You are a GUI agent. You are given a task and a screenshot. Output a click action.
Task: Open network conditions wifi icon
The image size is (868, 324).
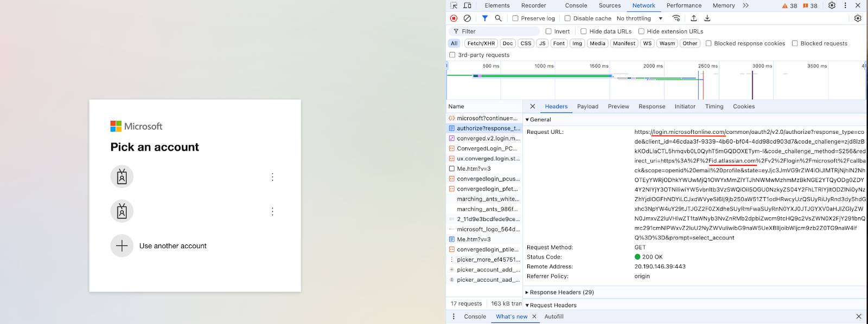tap(676, 18)
